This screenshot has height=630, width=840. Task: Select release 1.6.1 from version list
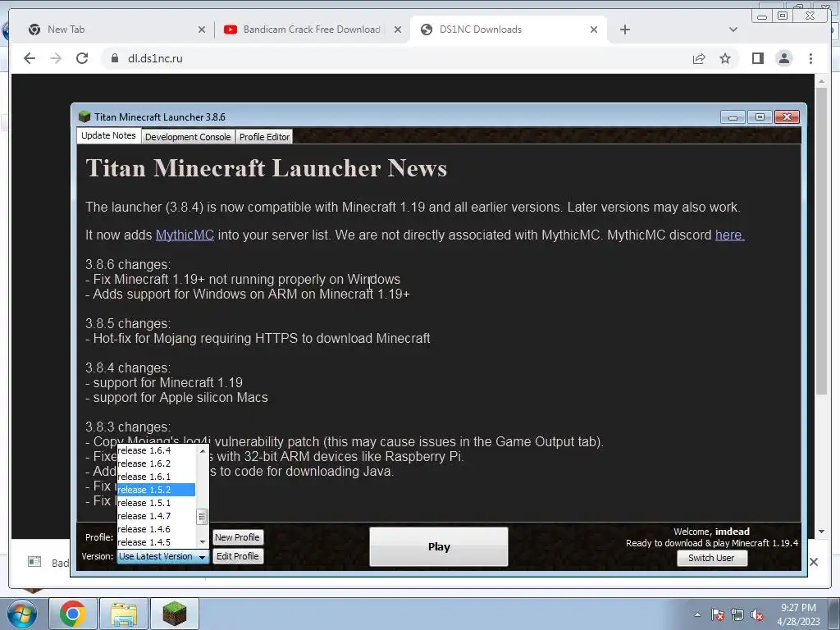[x=157, y=477]
